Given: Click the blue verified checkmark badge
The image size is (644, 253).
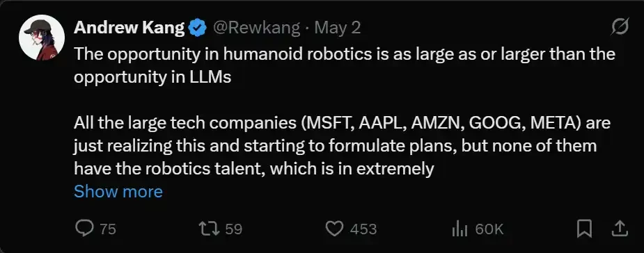Looking at the screenshot, I should pyautogui.click(x=198, y=28).
